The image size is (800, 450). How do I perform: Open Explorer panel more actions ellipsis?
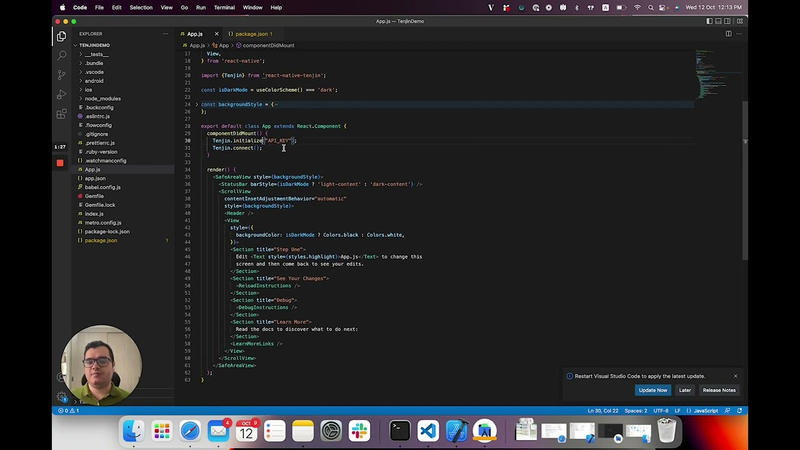165,34
